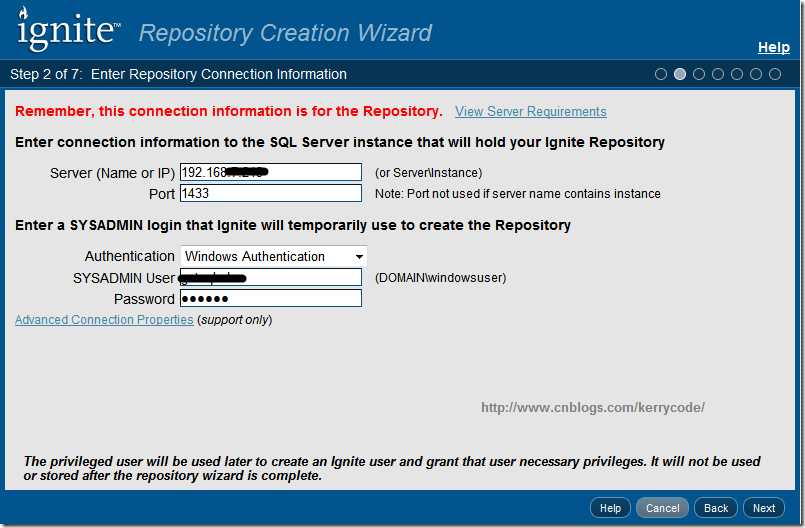Click the SYSADMIN User input field
The width and height of the screenshot is (805, 528).
click(x=271, y=277)
